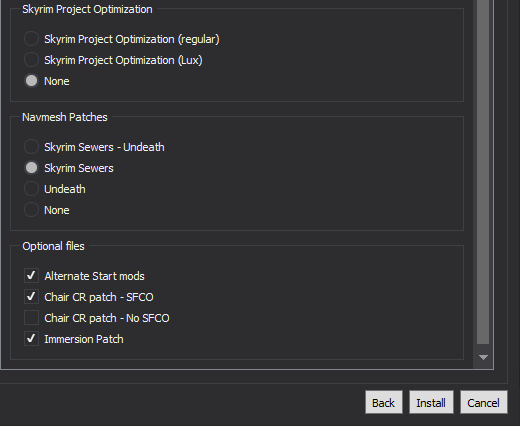This screenshot has width=520, height=426.
Task: Click the Alternate Start mods label
Action: tap(94, 276)
